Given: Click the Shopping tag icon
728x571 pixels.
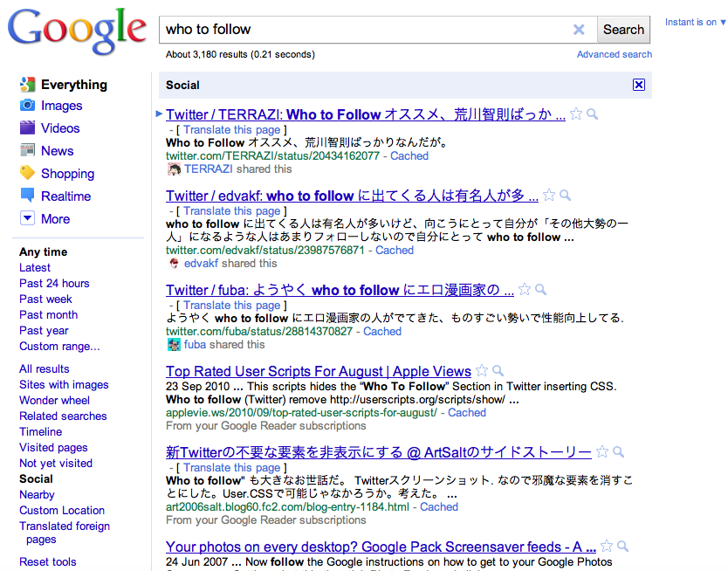Looking at the screenshot, I should click(x=27, y=173).
